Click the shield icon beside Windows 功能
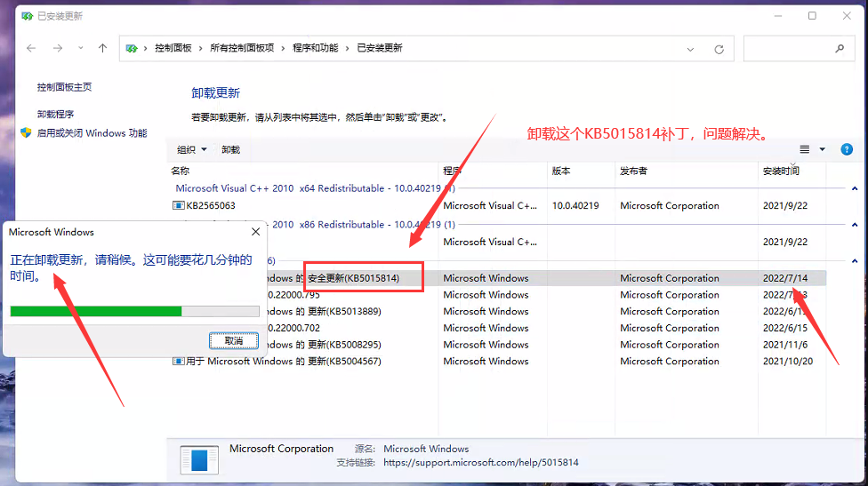The image size is (868, 486). coord(26,132)
